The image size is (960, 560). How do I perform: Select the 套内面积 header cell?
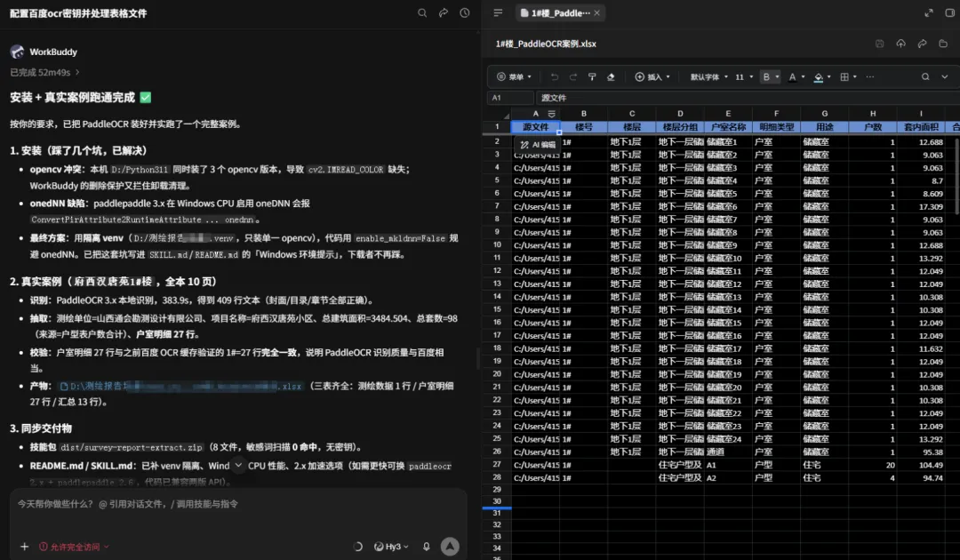(x=921, y=127)
